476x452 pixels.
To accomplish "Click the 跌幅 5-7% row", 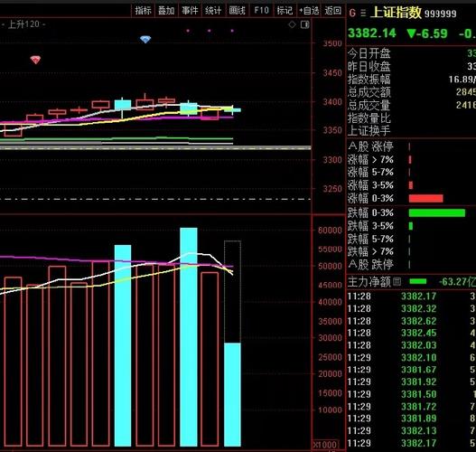I will click(x=411, y=239).
